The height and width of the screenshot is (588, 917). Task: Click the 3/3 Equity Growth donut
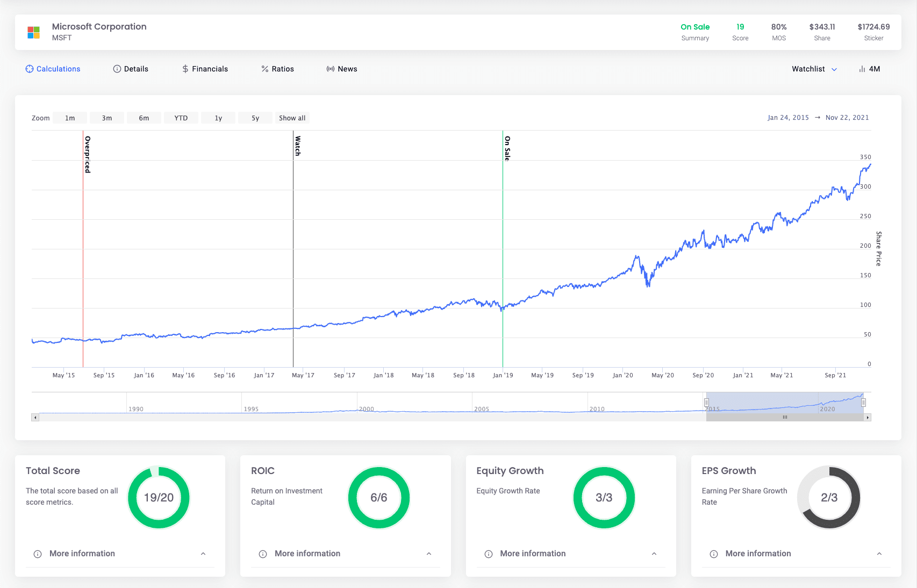point(604,498)
